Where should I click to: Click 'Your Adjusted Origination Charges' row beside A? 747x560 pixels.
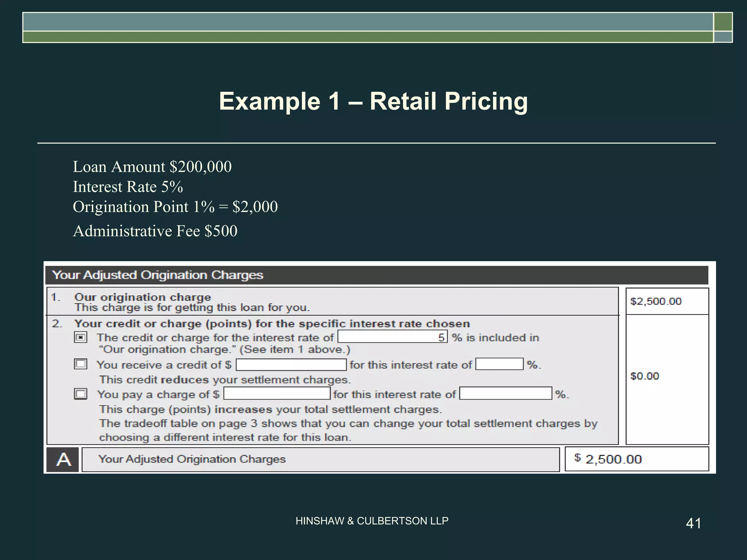coord(321,459)
